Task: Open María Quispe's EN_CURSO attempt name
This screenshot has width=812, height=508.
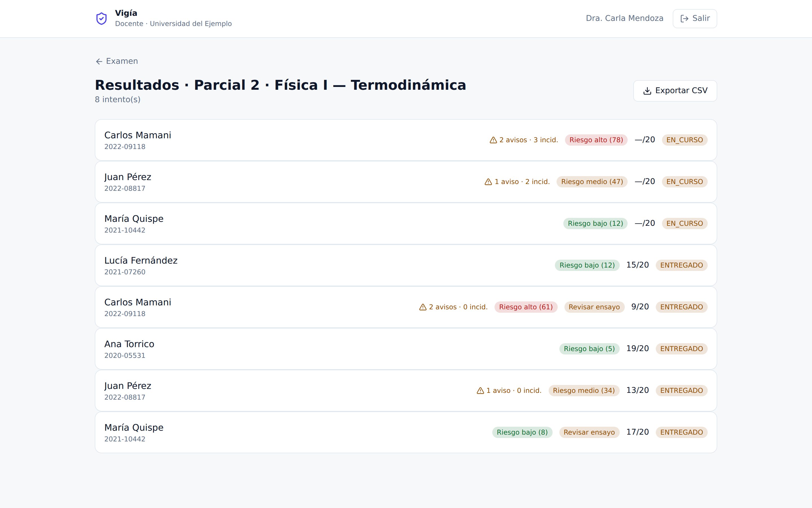Action: click(x=134, y=219)
